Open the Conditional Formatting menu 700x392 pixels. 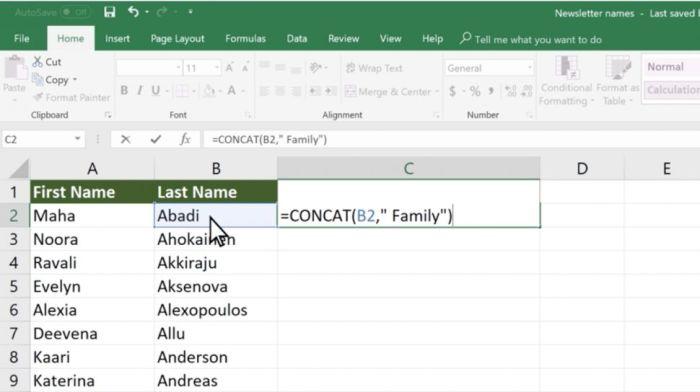pyautogui.click(x=566, y=81)
